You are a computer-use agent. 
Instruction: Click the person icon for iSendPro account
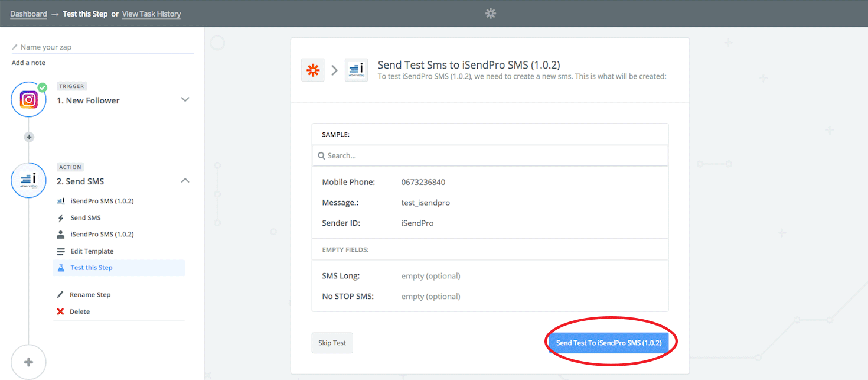(x=60, y=235)
